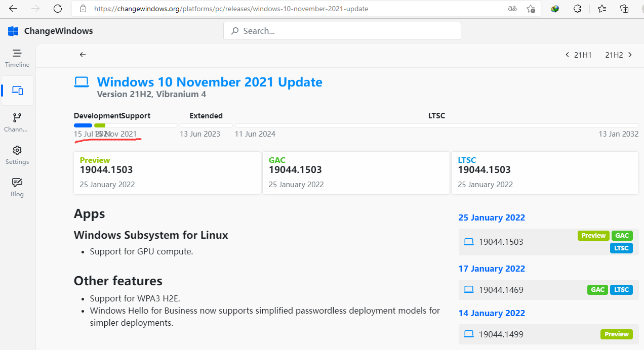Click the left chevron beside 21H1

568,55
